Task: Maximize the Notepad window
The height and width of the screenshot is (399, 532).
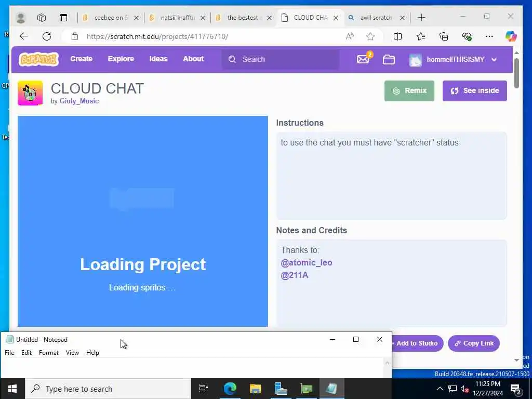Action: click(356, 339)
